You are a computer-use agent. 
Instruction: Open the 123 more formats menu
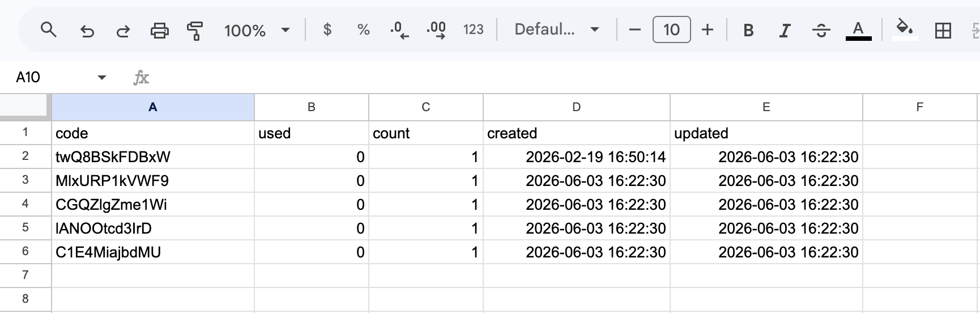pyautogui.click(x=473, y=29)
